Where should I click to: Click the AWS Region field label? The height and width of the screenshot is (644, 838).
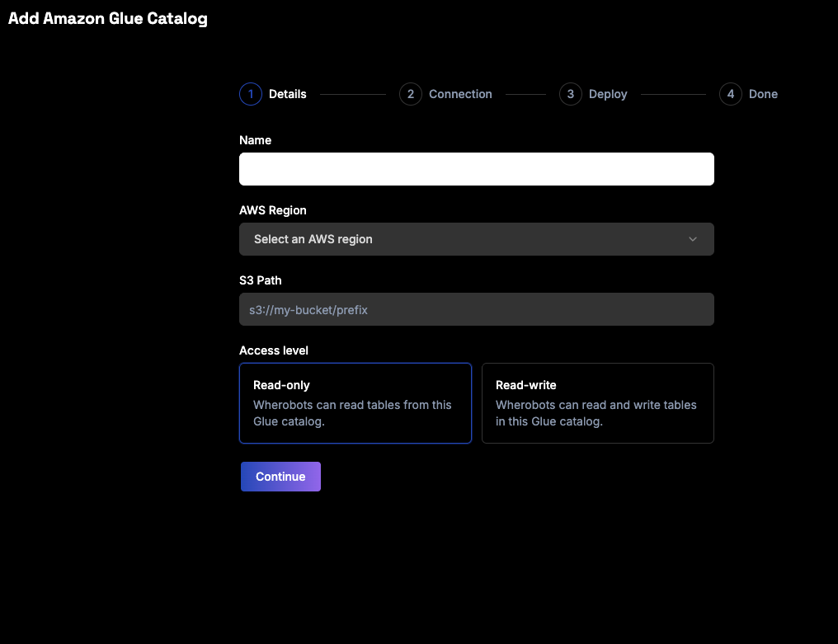click(272, 210)
